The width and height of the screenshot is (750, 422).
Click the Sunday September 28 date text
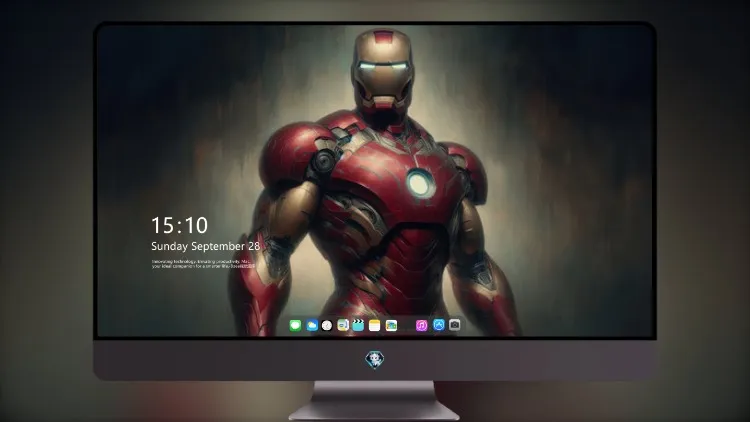[x=206, y=246]
